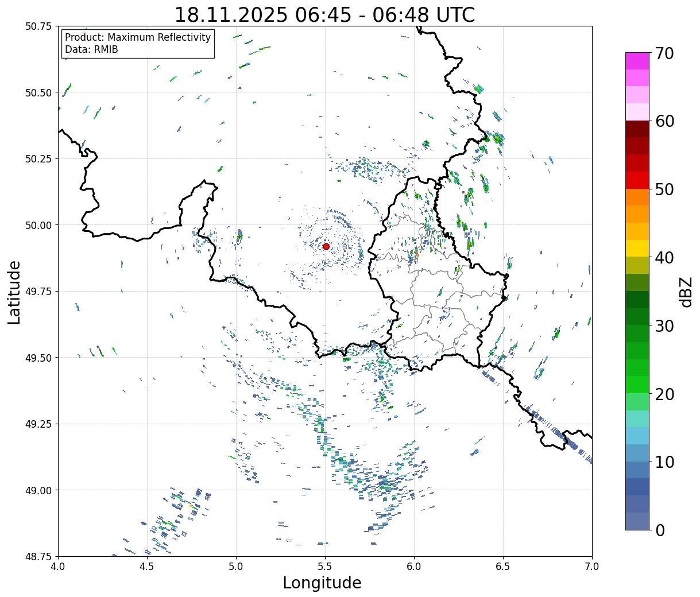Click the longitude tick label 4.5
The width and height of the screenshot is (700, 597).
147,567
